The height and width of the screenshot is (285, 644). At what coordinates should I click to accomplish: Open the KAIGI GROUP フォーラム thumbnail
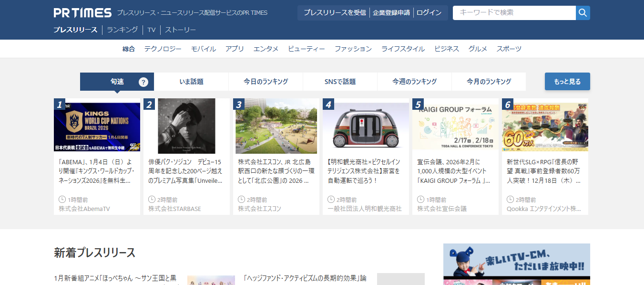click(455, 126)
